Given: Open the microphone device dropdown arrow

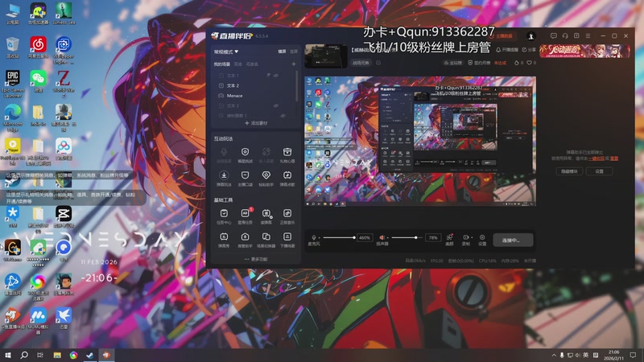Looking at the screenshot, I should pyautogui.click(x=319, y=237).
